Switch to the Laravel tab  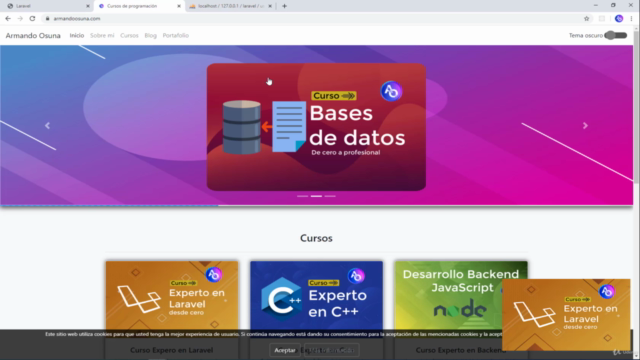[x=47, y=6]
